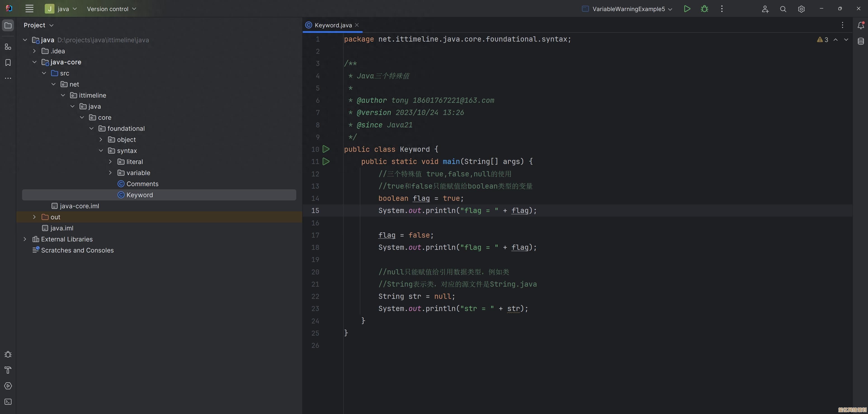Open the Debug tool window
This screenshot has height=414, width=868.
[x=8, y=354]
